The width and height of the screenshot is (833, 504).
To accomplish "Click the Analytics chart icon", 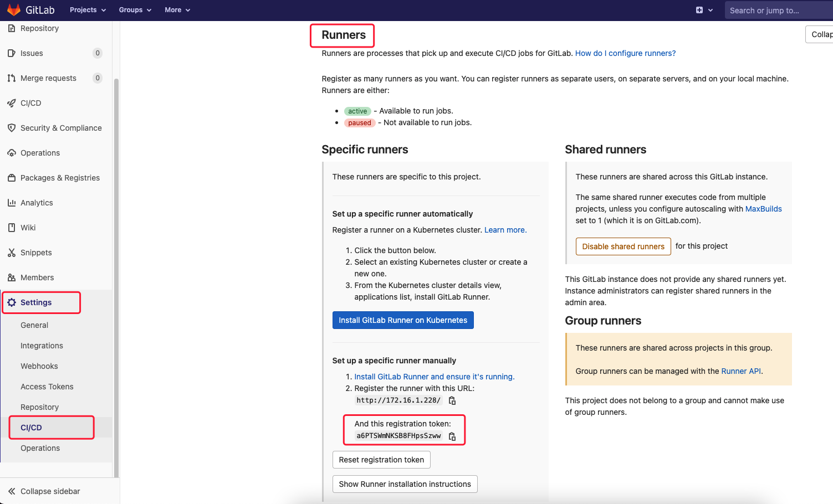I will [x=12, y=203].
